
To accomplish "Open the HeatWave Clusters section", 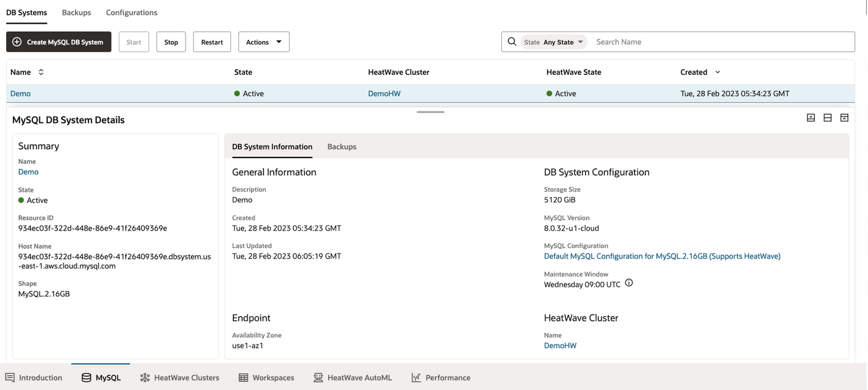I will pyautogui.click(x=179, y=378).
